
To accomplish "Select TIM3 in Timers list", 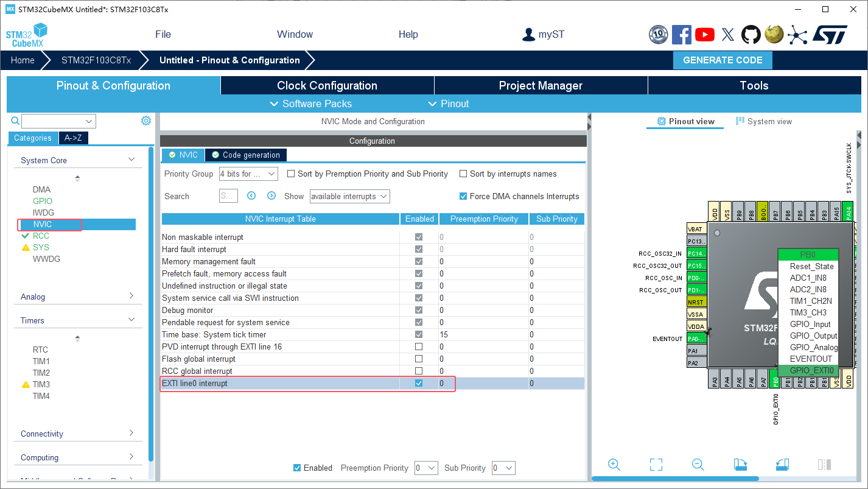I will (41, 384).
